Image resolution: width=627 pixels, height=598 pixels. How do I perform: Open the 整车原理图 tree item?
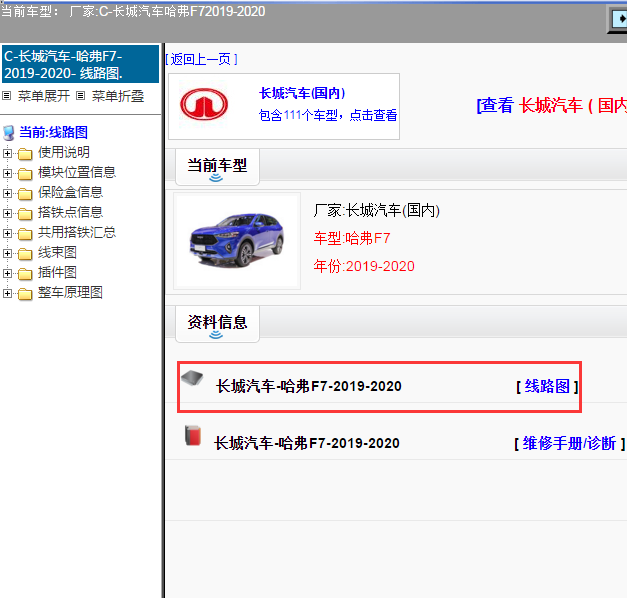(70, 292)
